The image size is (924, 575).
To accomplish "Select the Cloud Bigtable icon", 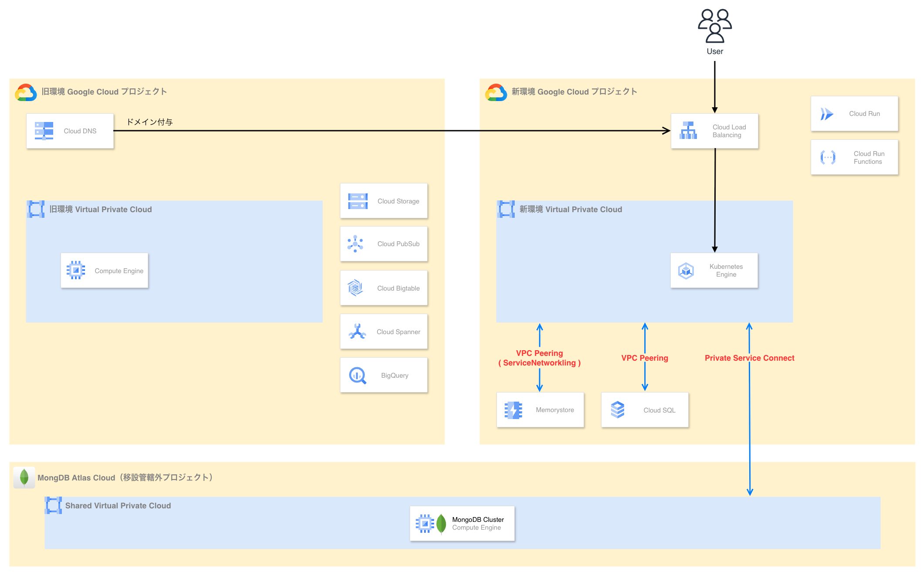I will (x=355, y=288).
